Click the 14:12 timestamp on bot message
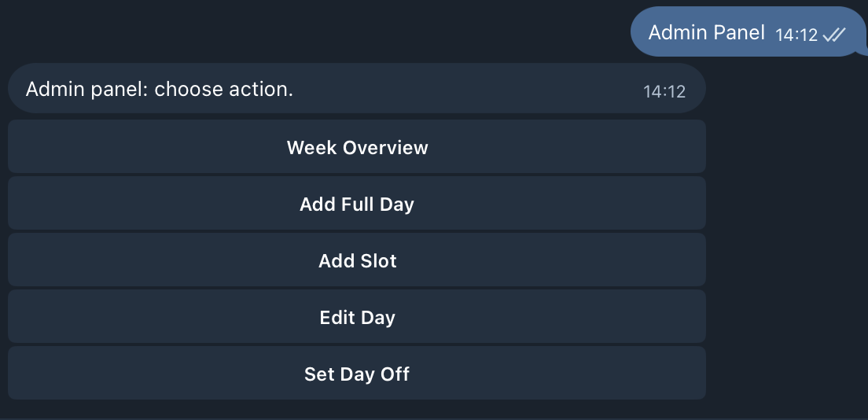Viewport: 868px width, 420px height. click(664, 91)
